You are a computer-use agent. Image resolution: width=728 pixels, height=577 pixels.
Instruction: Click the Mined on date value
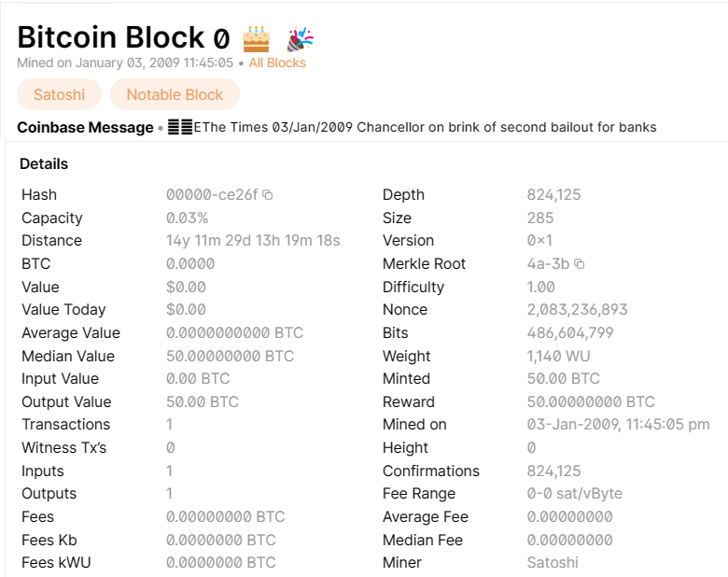pos(619,425)
